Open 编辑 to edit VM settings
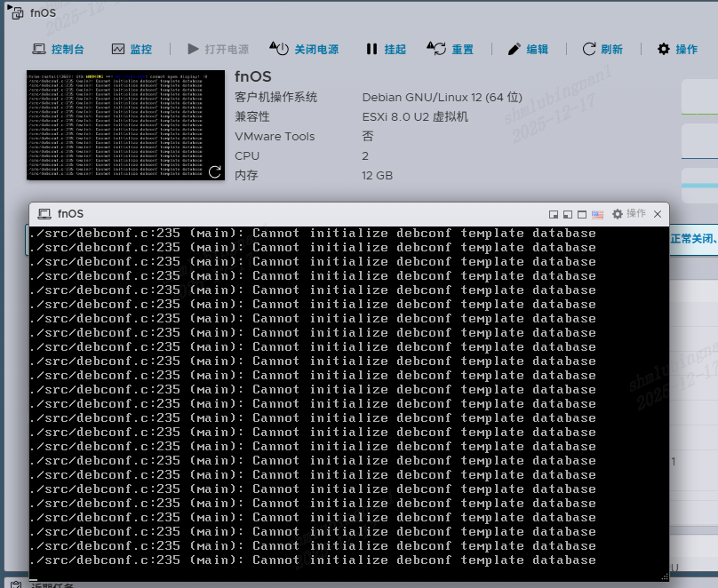This screenshot has height=588, width=718. (x=528, y=49)
